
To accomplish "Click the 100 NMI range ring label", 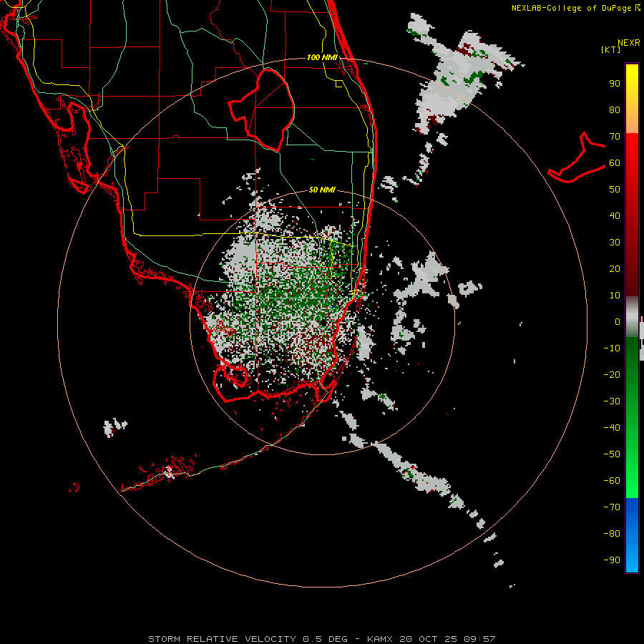I will (x=322, y=57).
